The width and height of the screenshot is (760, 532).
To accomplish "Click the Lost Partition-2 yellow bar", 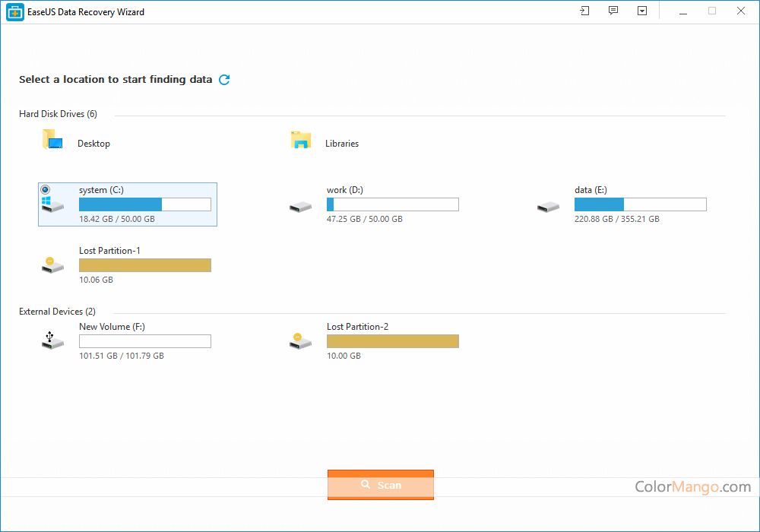I will (x=393, y=341).
